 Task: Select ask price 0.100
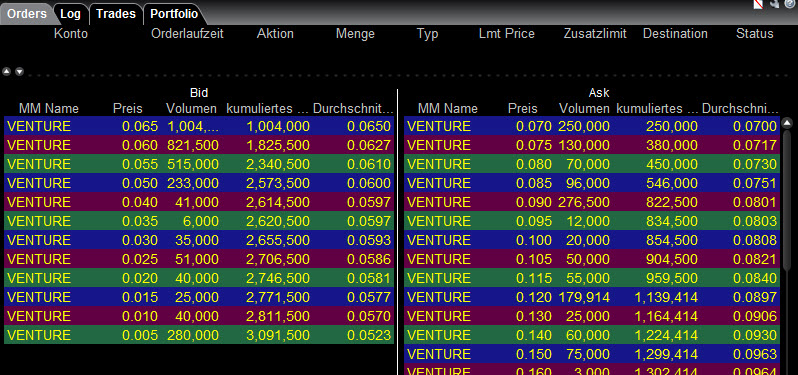[534, 240]
